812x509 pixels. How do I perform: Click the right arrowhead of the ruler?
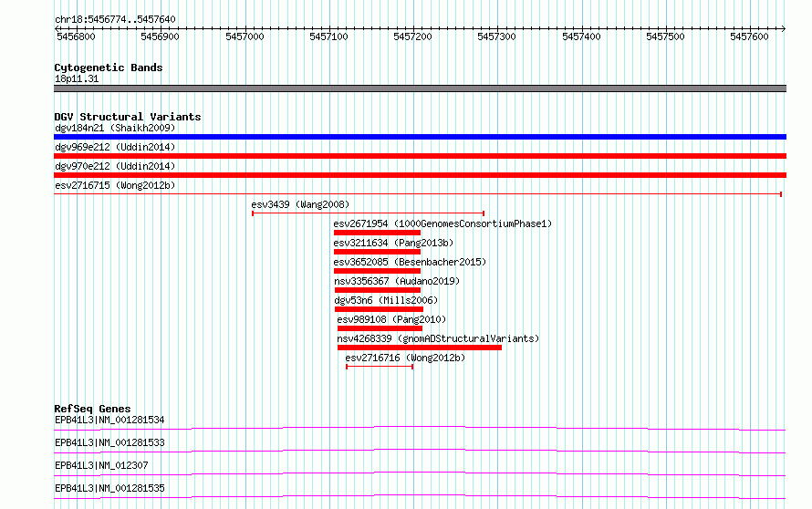click(784, 28)
